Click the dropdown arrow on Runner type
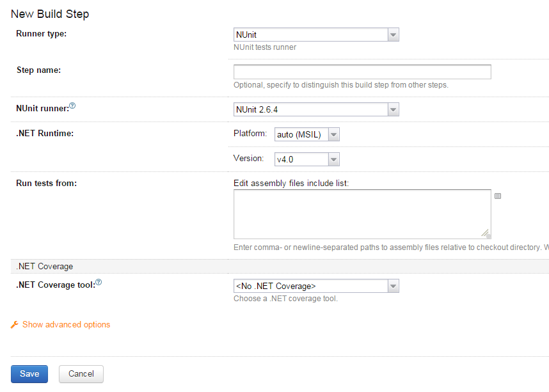This screenshot has height=392, width=549. pyautogui.click(x=393, y=35)
